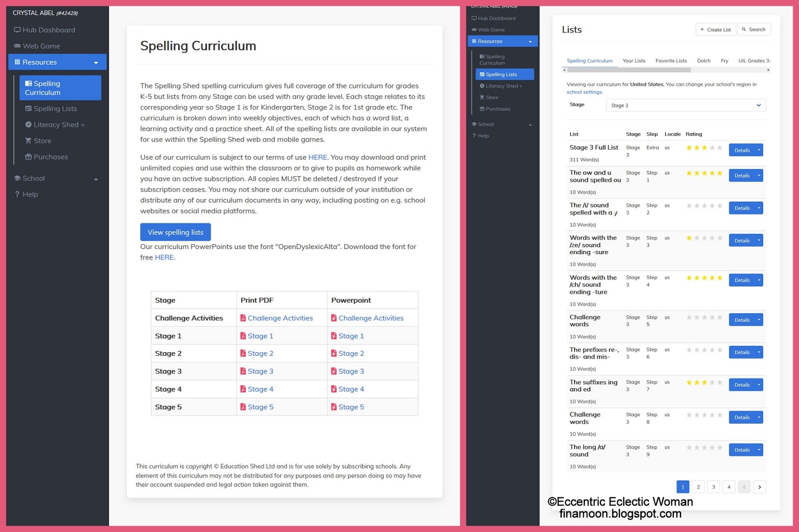Collapse Resources menu caret on Lists page sidebar
The width and height of the screenshot is (799, 532).
pos(530,41)
